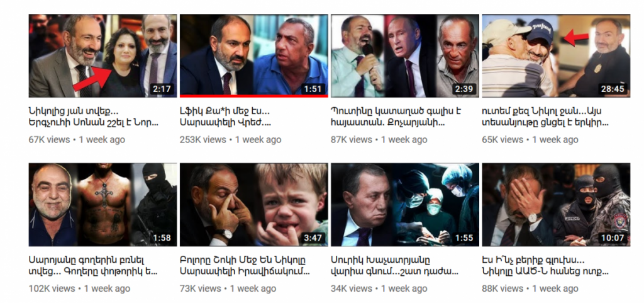Select the thumbnail with masked officers in balaclavas
Viewport: 644px width, 303px height.
coord(556,205)
